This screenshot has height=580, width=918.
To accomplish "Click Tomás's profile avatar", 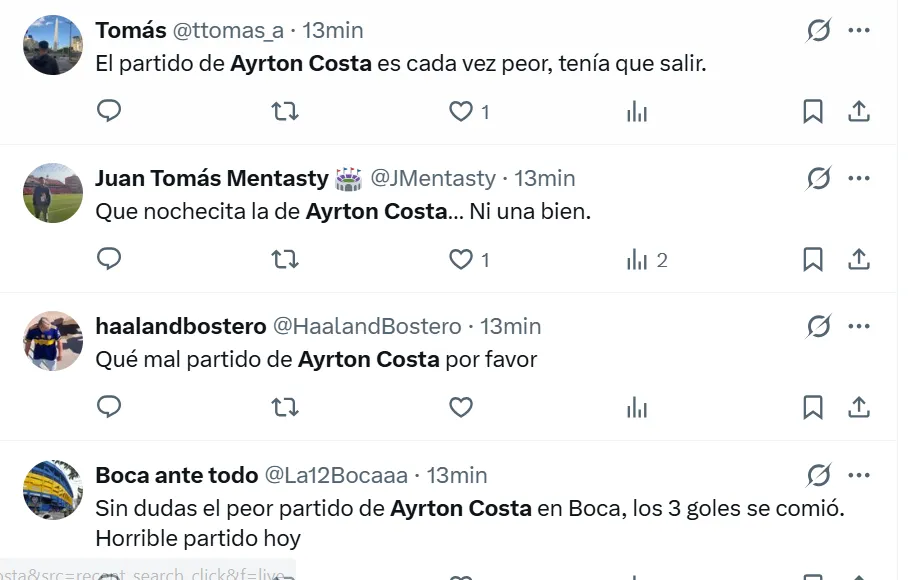I will click(53, 45).
